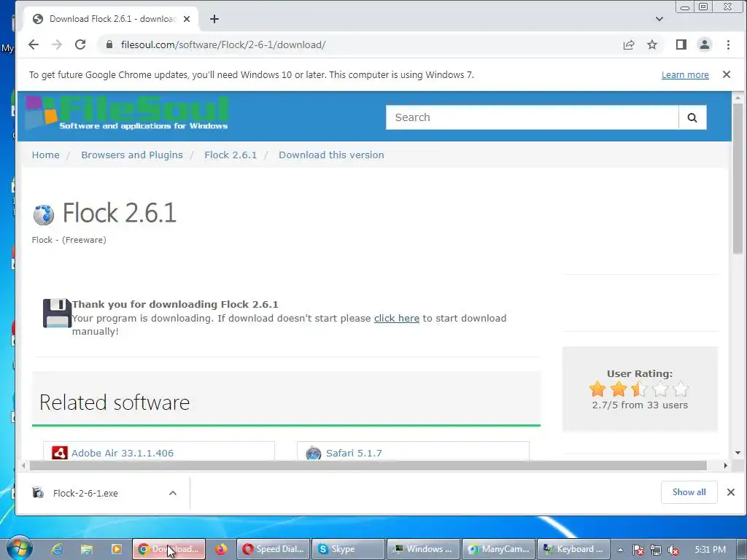Focus the FileSoul search field
This screenshot has width=747, height=560.
pos(532,117)
